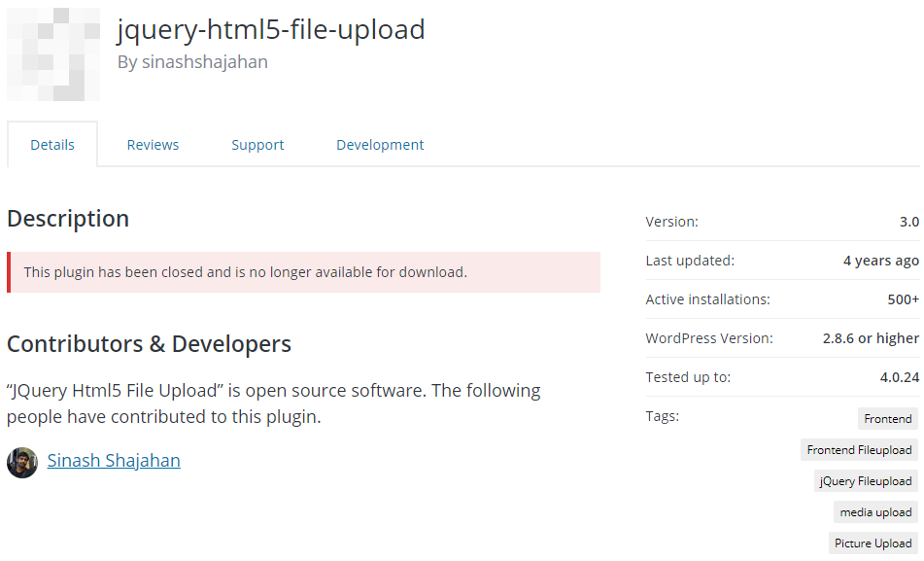
Task: Click the "Tags:" label
Action: (663, 416)
